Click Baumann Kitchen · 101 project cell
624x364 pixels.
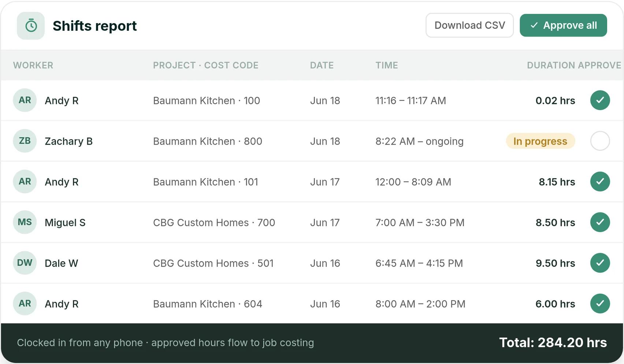tap(205, 182)
